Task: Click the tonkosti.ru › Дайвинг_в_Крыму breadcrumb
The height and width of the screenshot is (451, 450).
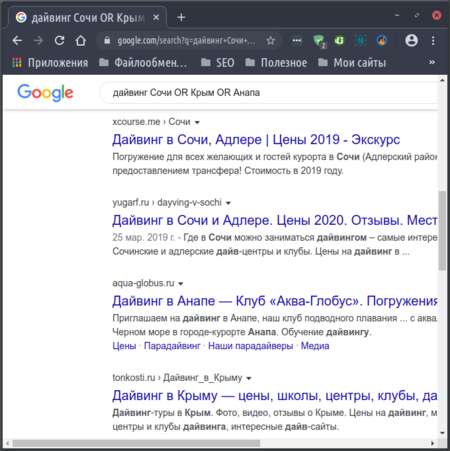Action: (x=177, y=378)
